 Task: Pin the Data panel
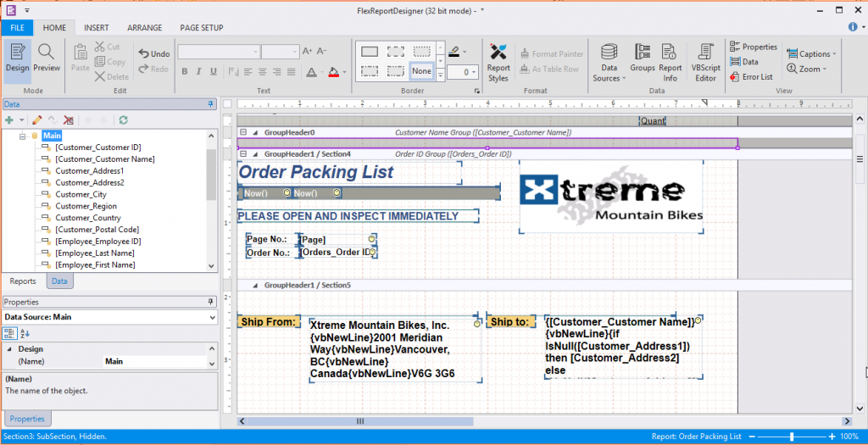210,103
